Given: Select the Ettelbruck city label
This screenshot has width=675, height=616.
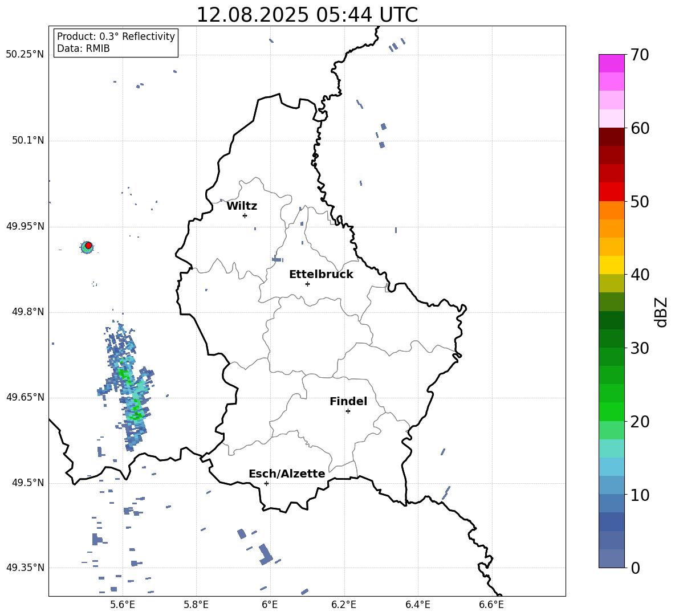Looking at the screenshot, I should click(321, 275).
